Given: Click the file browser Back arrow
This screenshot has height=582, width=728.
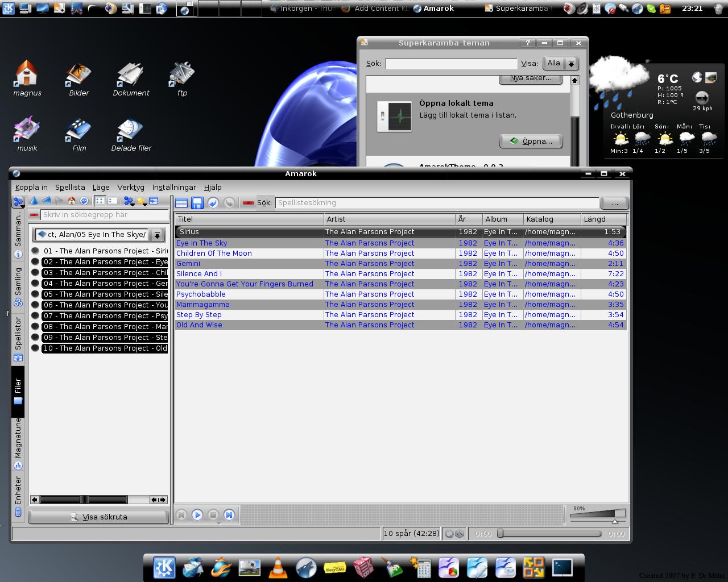Looking at the screenshot, I should tap(47, 201).
